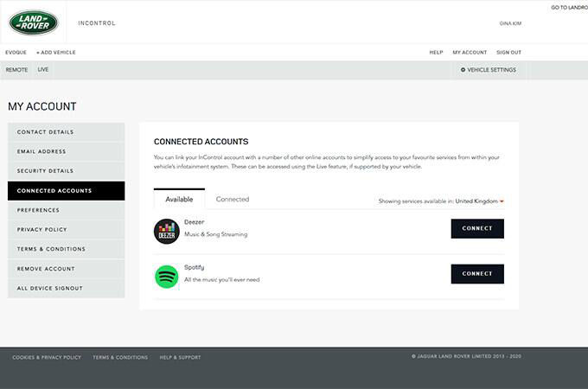Click the Spotify service name
The image size is (588, 389).
pos(195,267)
